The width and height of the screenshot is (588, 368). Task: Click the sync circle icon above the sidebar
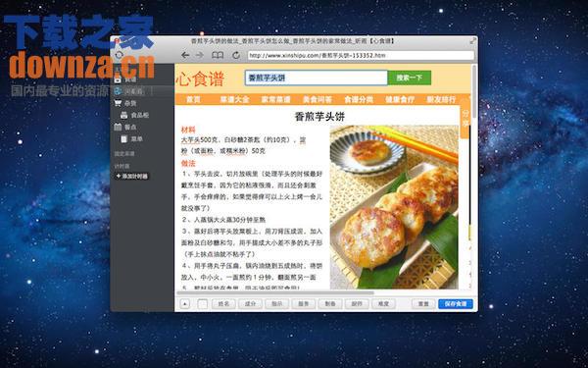click(120, 55)
